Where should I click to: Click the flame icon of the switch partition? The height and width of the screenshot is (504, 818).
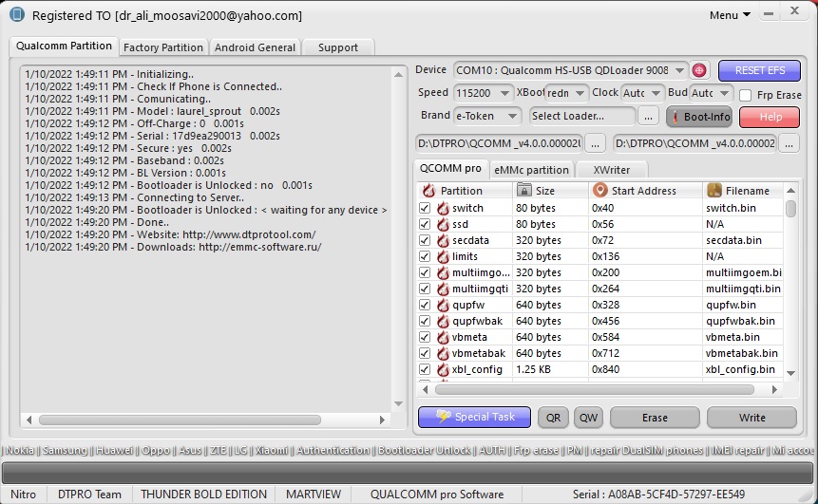click(x=443, y=208)
